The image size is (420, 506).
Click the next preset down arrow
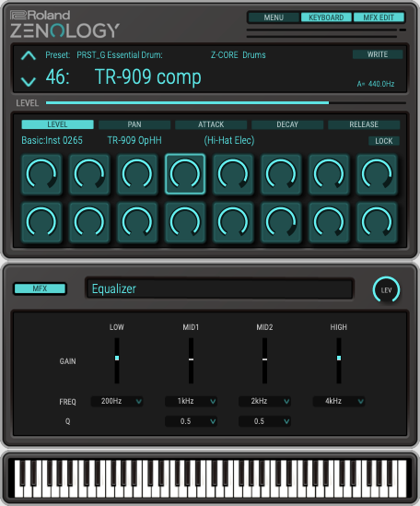click(29, 81)
